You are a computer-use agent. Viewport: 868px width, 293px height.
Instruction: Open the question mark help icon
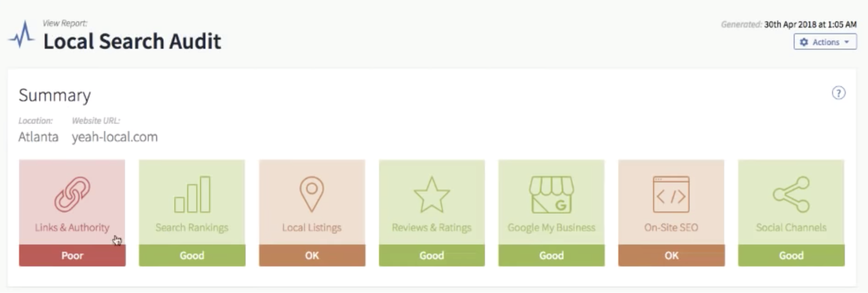(838, 93)
